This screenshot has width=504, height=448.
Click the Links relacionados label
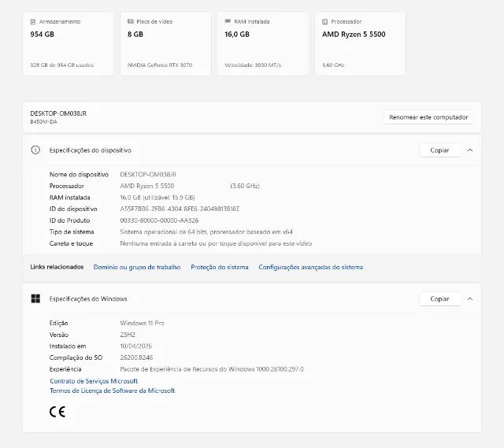click(x=57, y=267)
